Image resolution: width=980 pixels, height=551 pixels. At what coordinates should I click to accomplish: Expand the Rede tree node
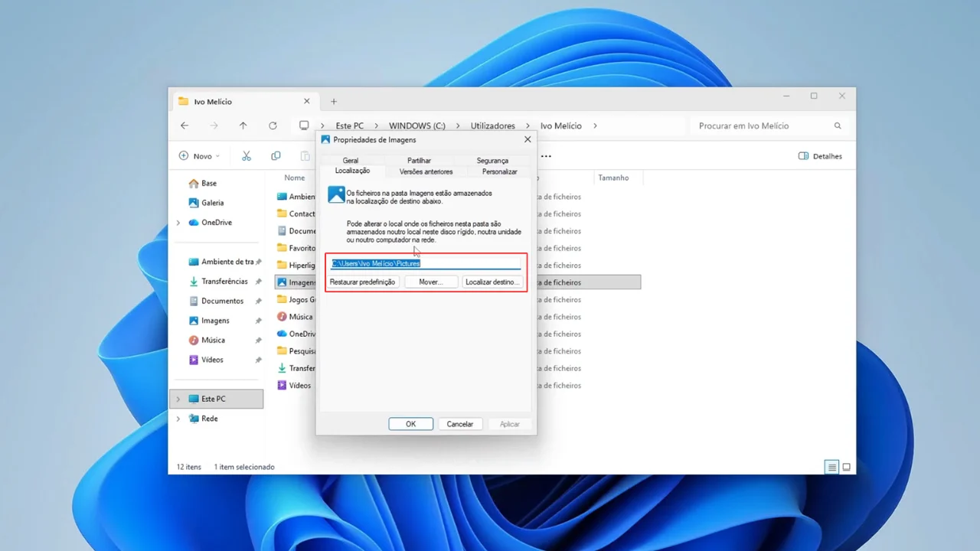coord(178,419)
